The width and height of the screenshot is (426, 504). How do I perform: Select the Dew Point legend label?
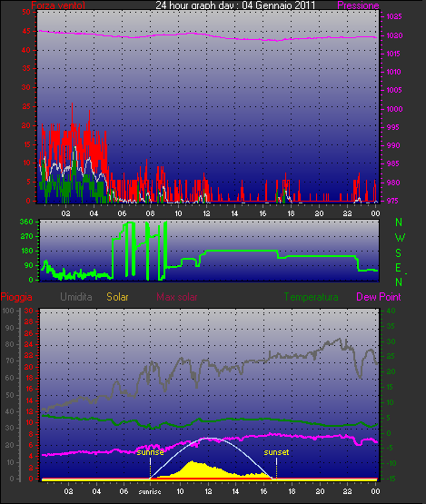(379, 297)
